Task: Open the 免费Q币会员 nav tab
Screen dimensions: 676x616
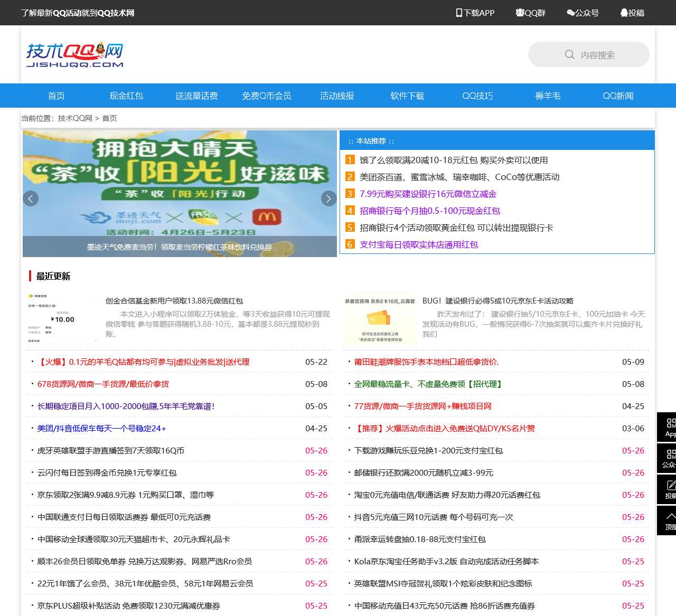Action: (267, 96)
